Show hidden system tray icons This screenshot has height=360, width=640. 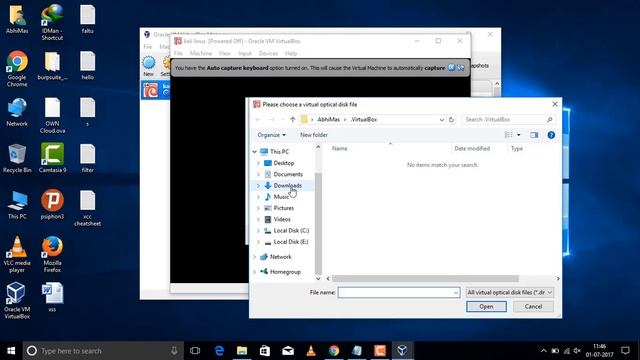tap(543, 351)
